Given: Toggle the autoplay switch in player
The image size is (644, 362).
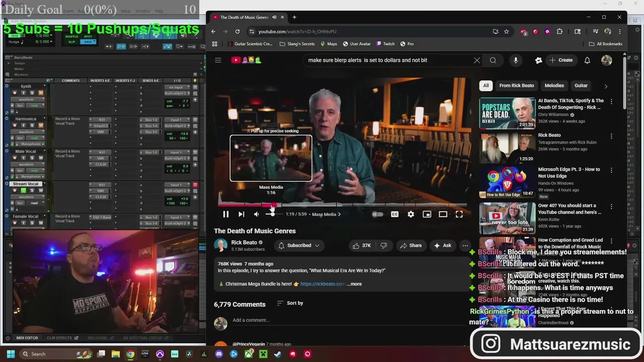Looking at the screenshot, I should [x=377, y=214].
